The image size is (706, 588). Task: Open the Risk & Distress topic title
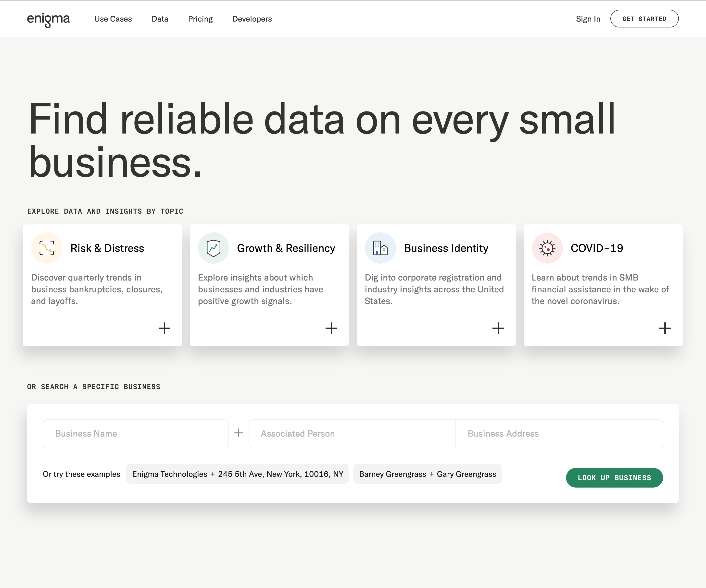[x=107, y=248]
